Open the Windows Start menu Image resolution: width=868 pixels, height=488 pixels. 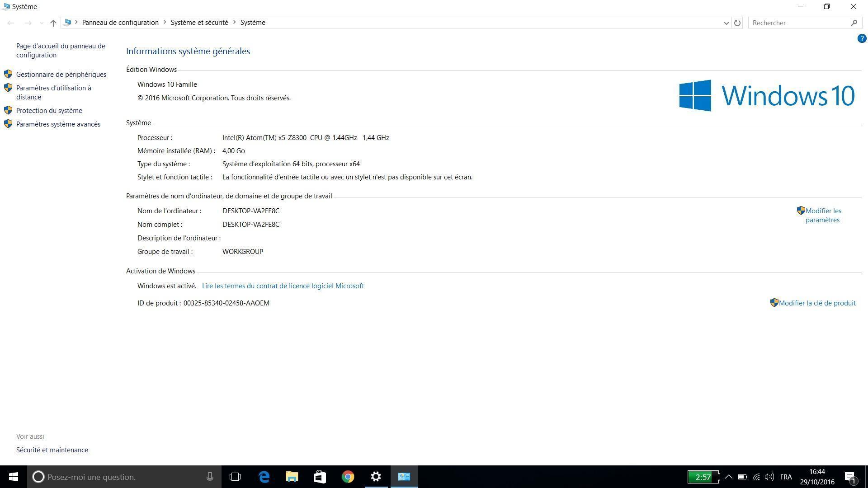click(14, 477)
